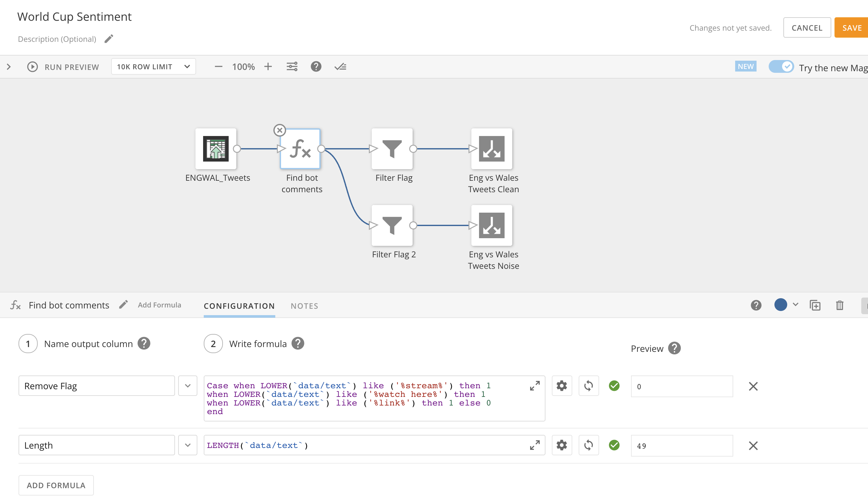Select the NOTES tab
The height and width of the screenshot is (500, 868).
304,306
